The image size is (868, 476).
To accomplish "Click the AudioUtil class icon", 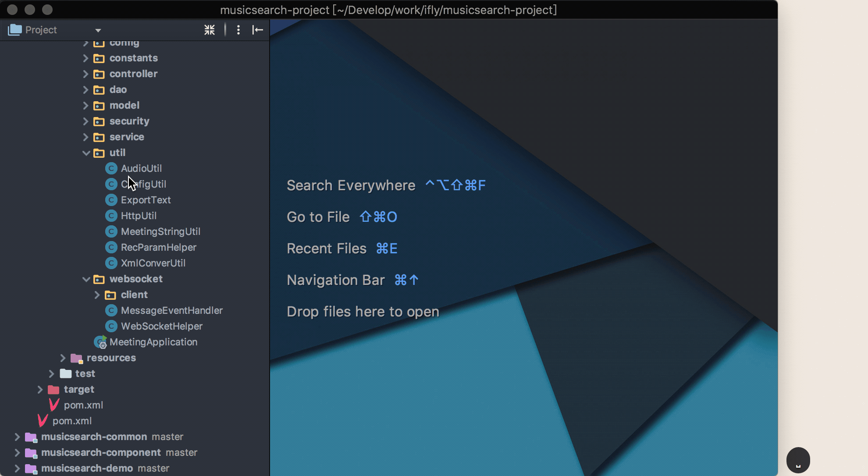I will pos(111,168).
